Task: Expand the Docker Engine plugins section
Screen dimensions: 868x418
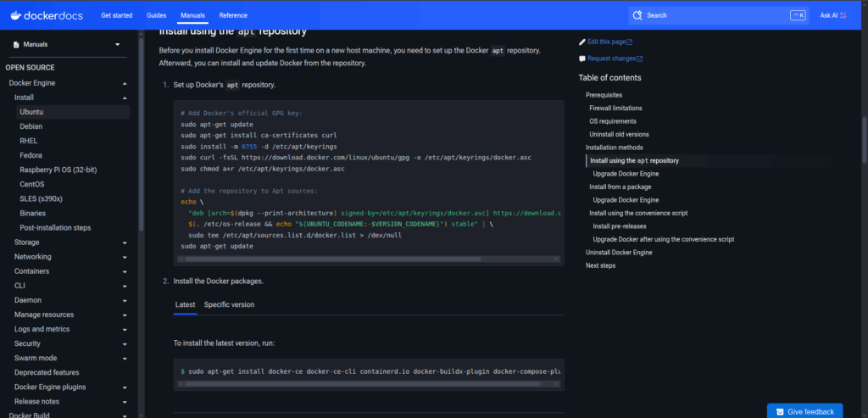Action: click(125, 387)
